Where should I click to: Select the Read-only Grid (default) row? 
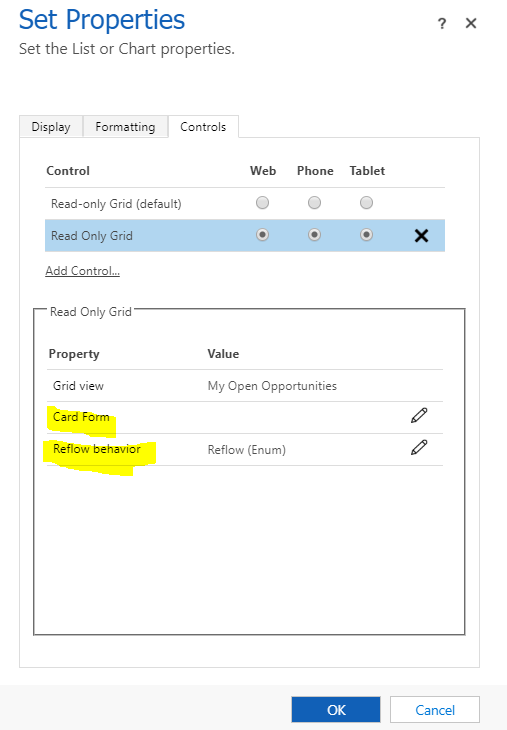pyautogui.click(x=245, y=203)
